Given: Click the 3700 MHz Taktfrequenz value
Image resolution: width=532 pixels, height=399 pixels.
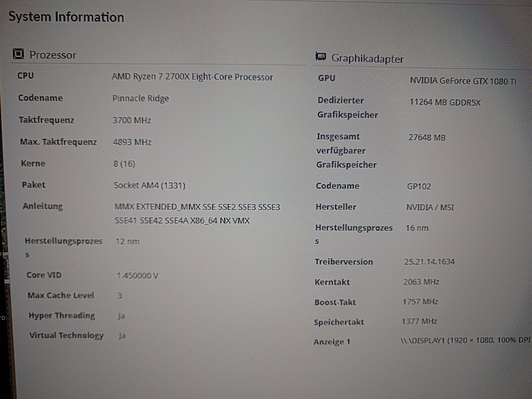Looking at the screenshot, I should [x=132, y=120].
